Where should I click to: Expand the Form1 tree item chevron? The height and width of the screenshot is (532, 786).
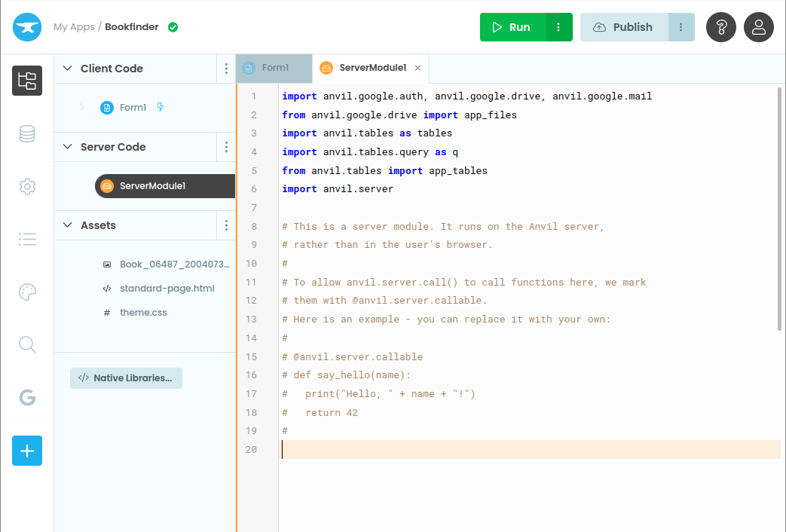point(82,108)
